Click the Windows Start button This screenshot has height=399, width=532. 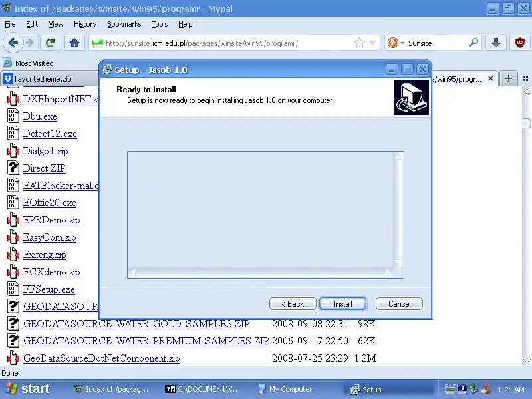click(x=27, y=389)
